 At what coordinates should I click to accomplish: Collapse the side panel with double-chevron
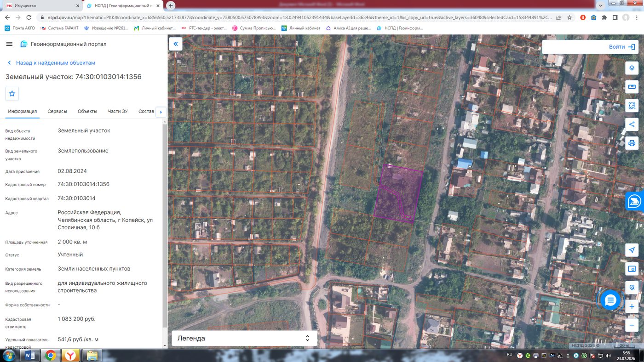(x=176, y=44)
